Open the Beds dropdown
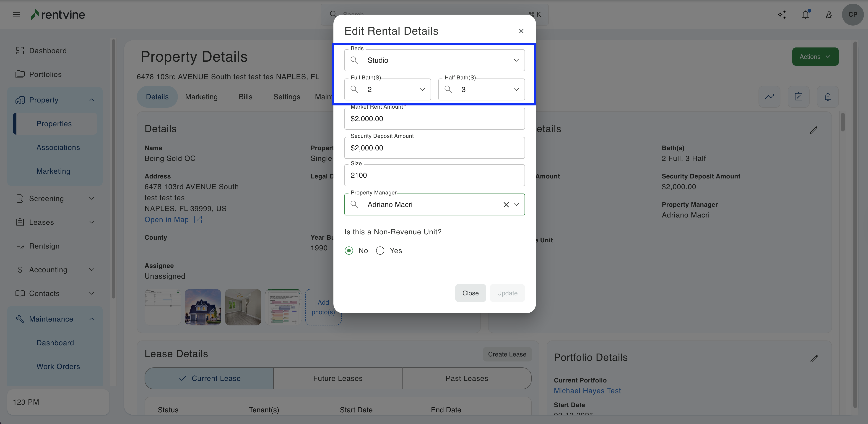868x424 pixels. 434,60
